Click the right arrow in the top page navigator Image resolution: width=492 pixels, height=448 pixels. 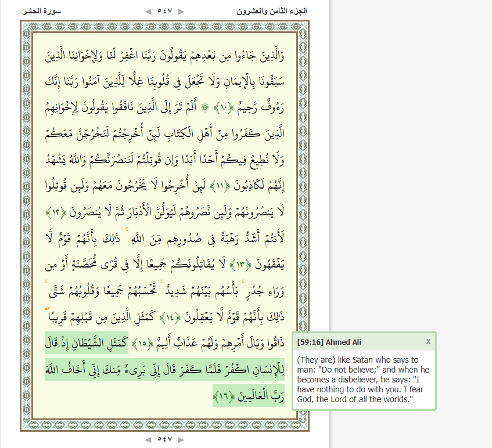tap(181, 12)
